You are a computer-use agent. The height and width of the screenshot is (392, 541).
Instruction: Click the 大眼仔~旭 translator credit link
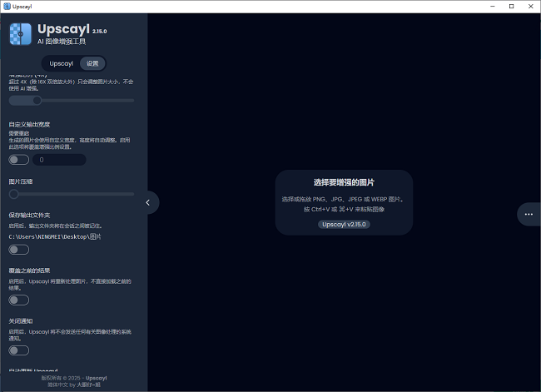coord(89,385)
